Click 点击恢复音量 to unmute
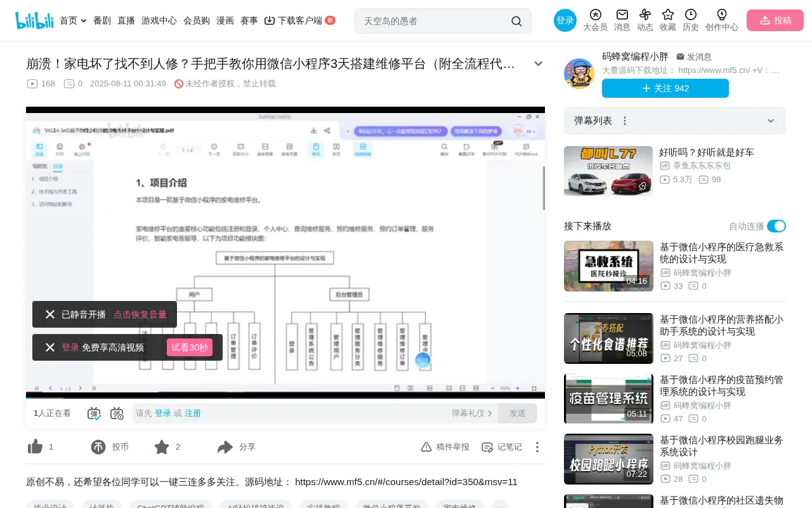 [x=140, y=314]
